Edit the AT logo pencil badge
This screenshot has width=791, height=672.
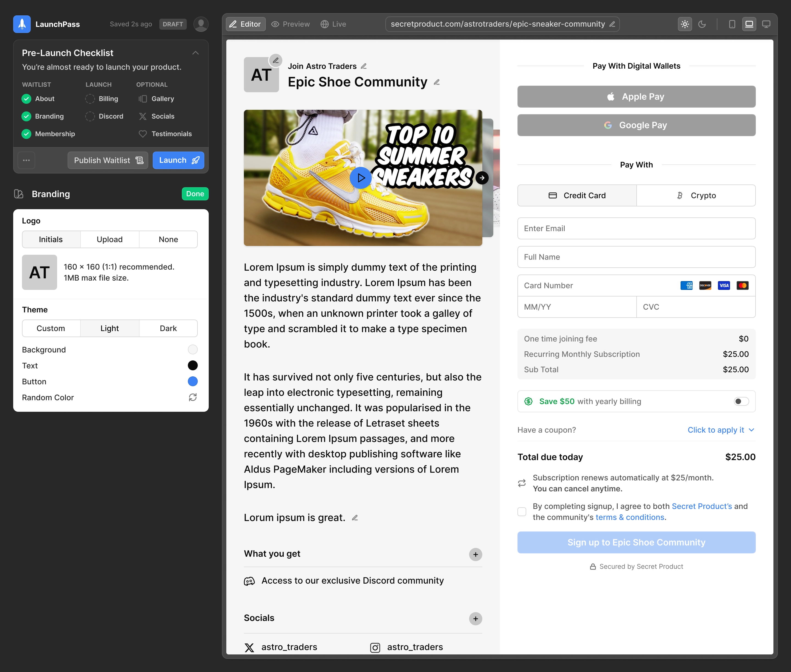(275, 60)
